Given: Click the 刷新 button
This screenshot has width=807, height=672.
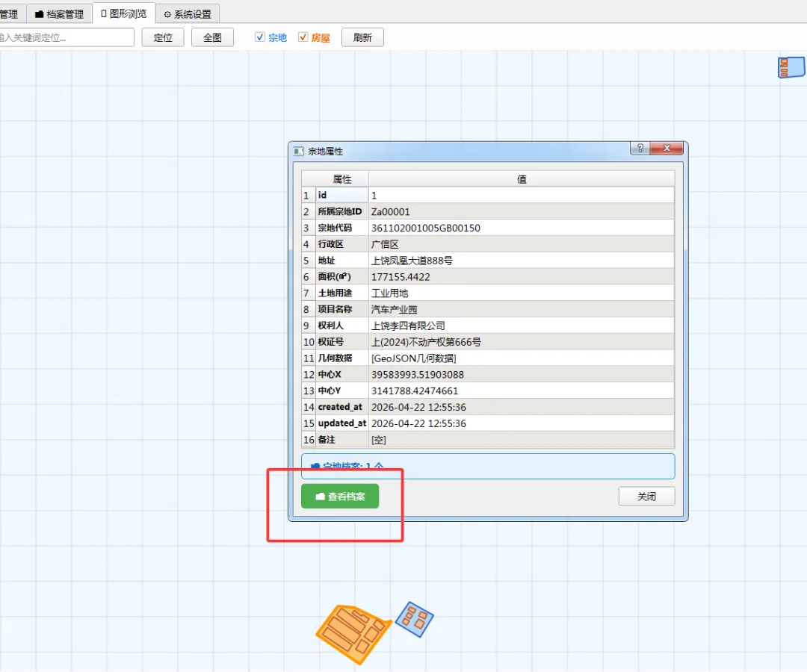Looking at the screenshot, I should click(363, 37).
